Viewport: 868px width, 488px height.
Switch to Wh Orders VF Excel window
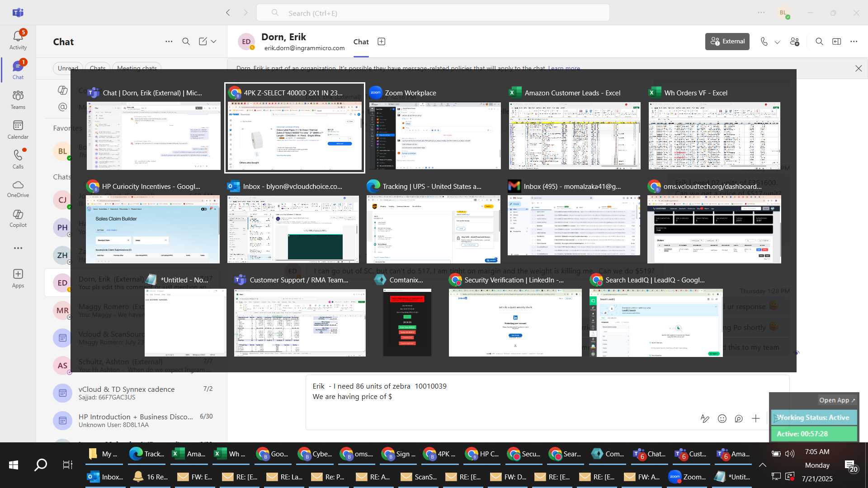coord(714,129)
